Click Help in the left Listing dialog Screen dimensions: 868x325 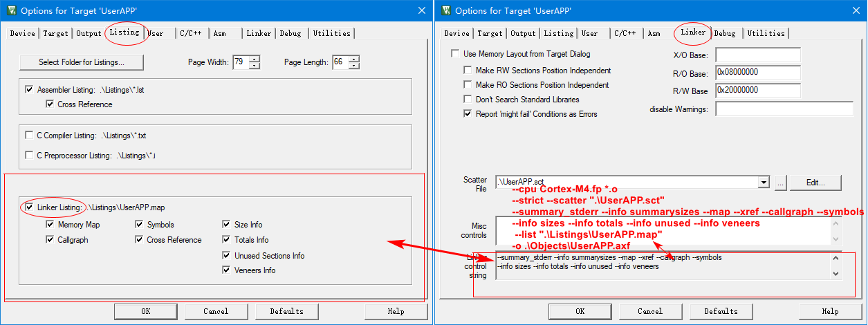(396, 311)
